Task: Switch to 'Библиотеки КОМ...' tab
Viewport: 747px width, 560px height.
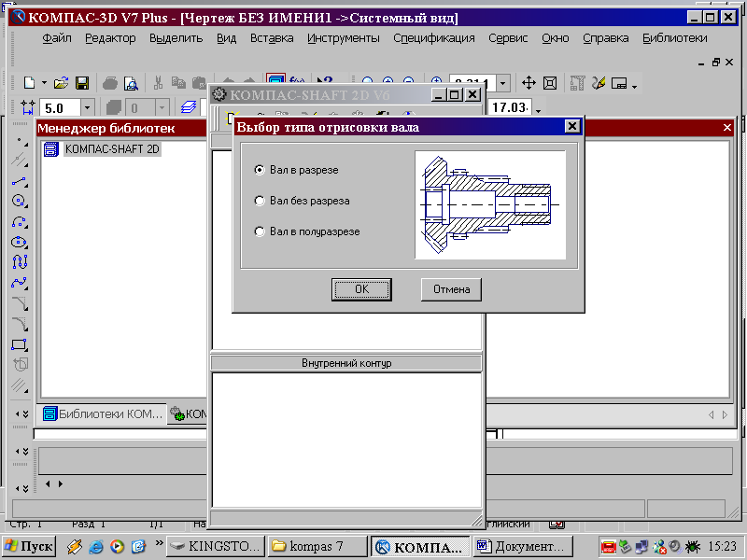Action: tap(103, 413)
